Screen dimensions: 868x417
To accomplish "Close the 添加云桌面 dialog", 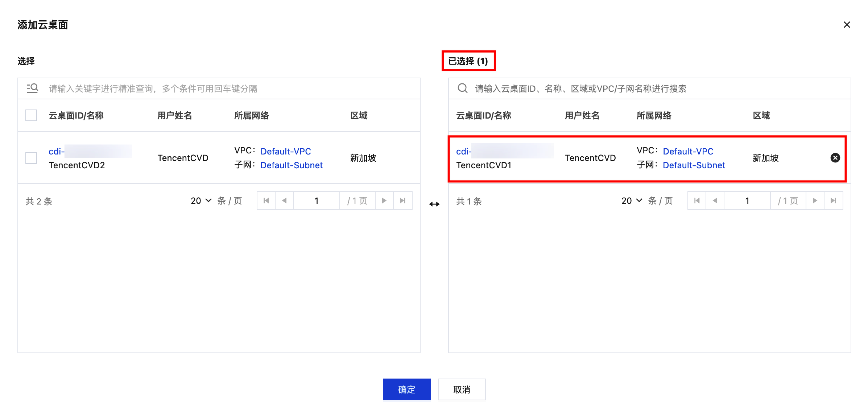I will click(x=847, y=25).
